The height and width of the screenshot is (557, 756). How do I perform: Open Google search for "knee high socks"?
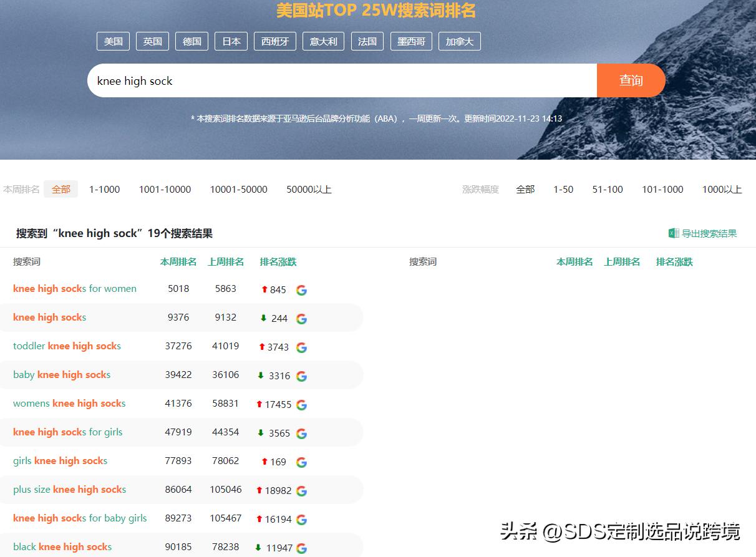[x=301, y=319]
